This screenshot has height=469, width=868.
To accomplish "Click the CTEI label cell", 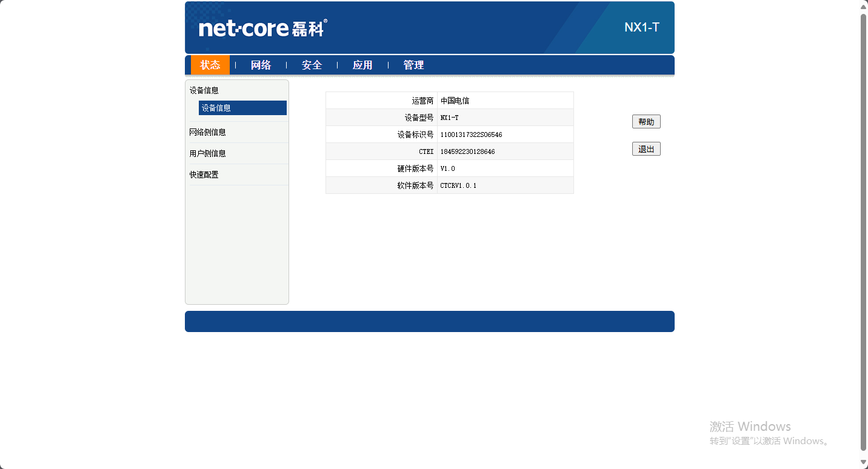I will pos(381,151).
